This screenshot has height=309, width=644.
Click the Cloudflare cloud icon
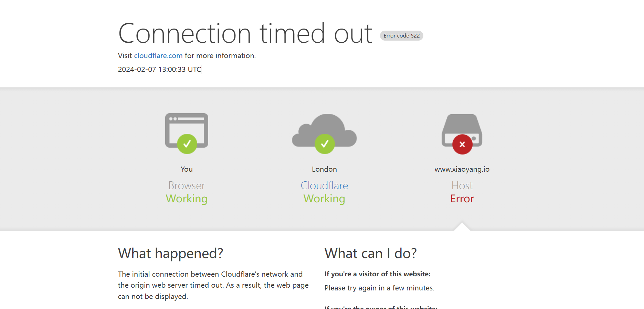click(324, 130)
